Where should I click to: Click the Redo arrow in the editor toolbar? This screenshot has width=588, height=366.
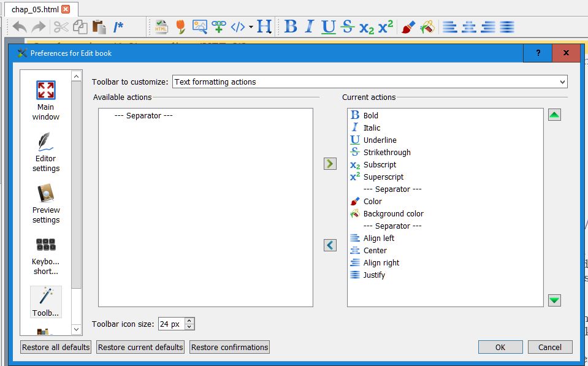tap(39, 27)
